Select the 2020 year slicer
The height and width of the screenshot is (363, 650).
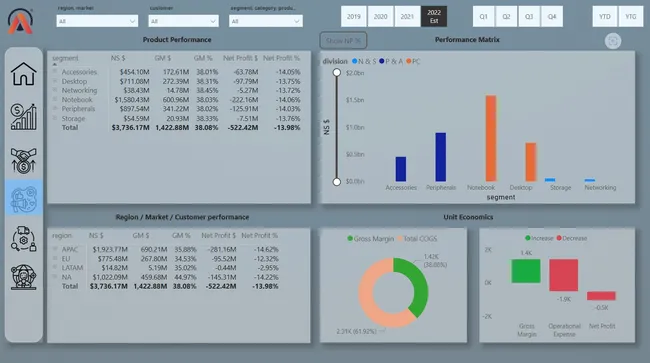tap(380, 17)
